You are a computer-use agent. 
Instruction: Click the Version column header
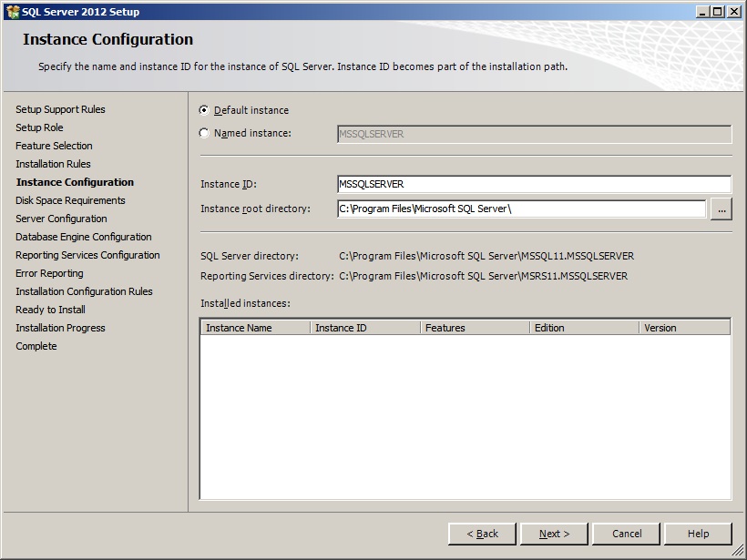[x=684, y=328]
